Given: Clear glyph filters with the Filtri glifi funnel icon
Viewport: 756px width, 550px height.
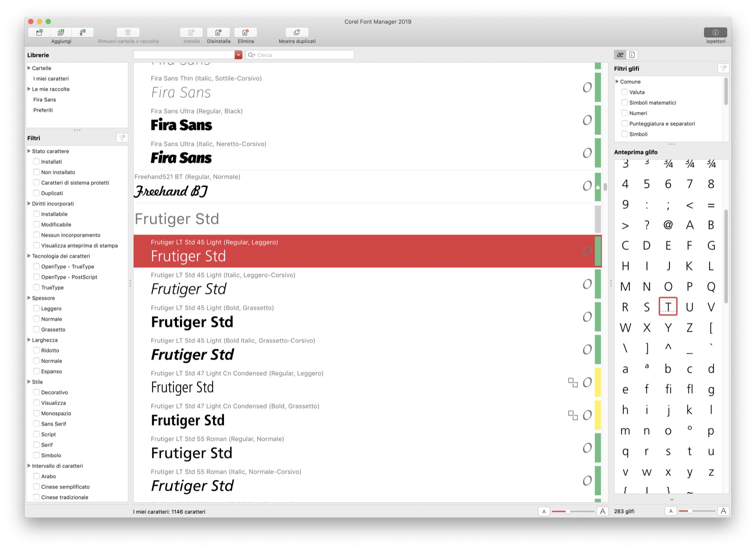Looking at the screenshot, I should 723,68.
